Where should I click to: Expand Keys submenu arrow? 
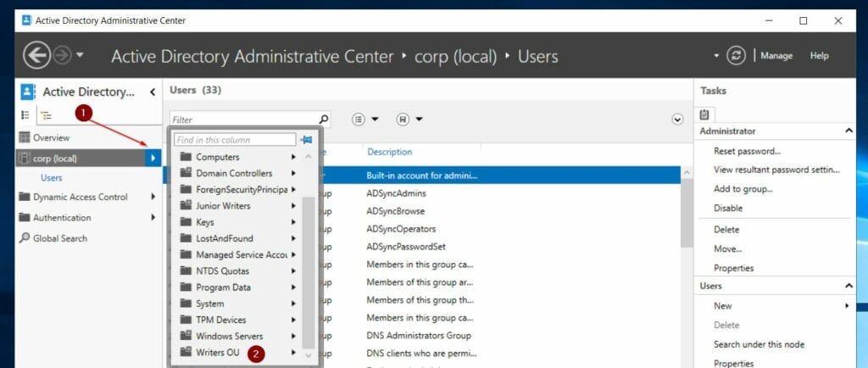pos(293,222)
